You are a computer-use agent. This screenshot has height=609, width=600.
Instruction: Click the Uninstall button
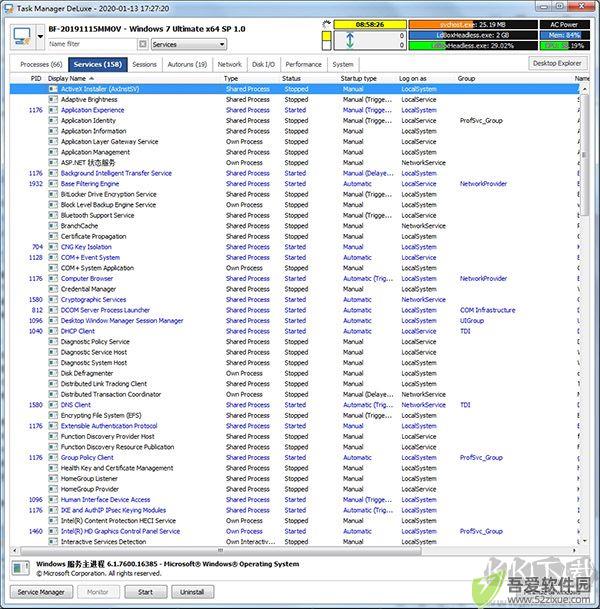[192, 592]
